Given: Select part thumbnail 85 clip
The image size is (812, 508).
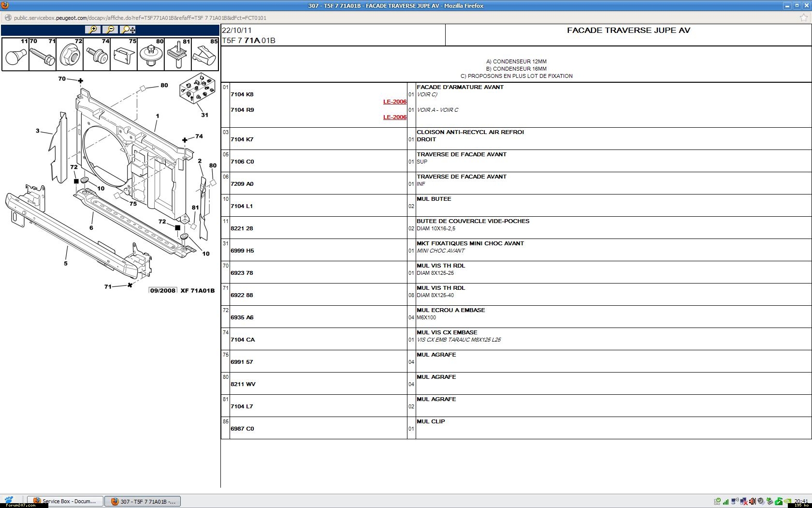Looking at the screenshot, I should [x=205, y=54].
